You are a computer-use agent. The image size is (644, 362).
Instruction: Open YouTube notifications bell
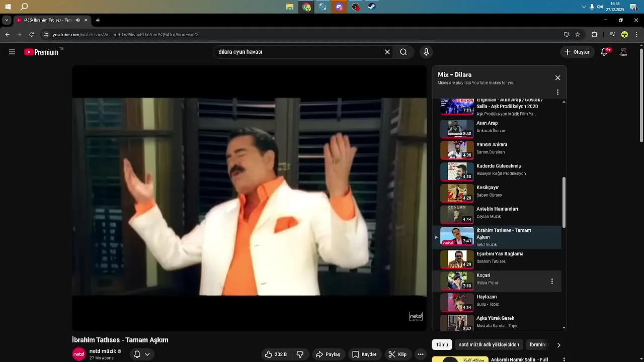point(605,52)
